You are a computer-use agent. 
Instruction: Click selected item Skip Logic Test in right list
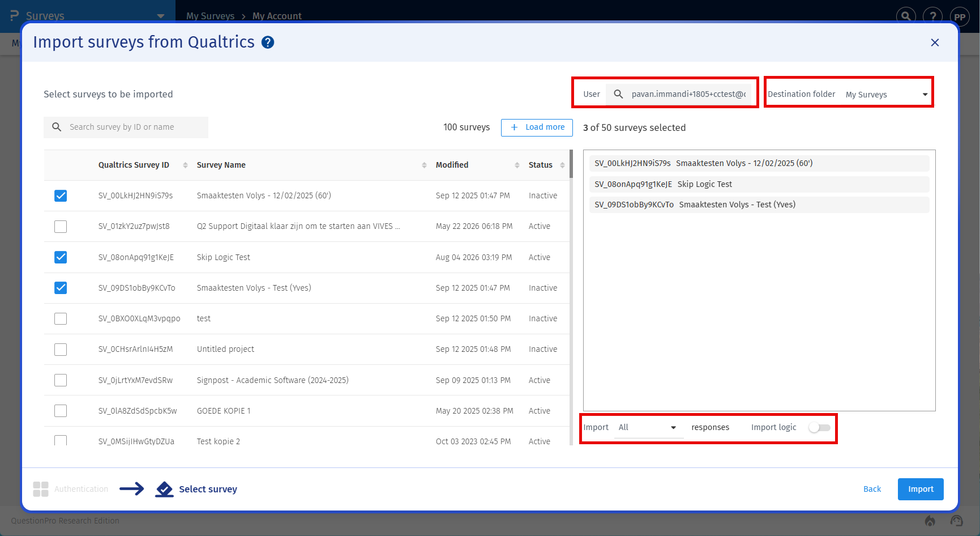click(x=759, y=184)
